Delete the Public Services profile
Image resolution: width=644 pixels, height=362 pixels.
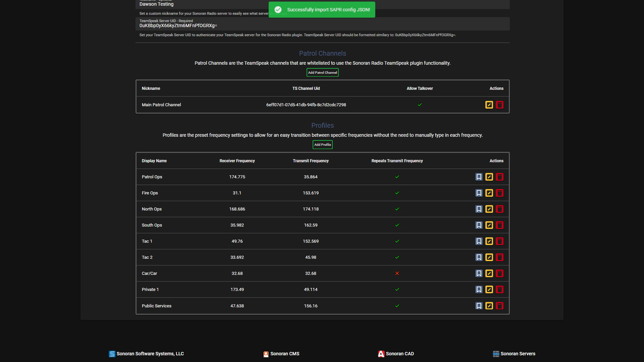(x=499, y=306)
